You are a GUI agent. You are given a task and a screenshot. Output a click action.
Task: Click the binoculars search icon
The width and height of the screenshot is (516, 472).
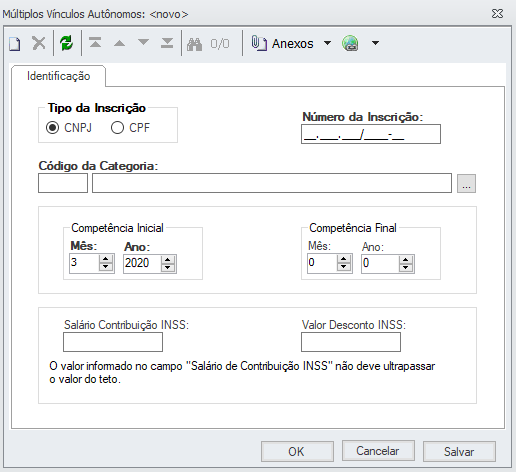coord(194,44)
